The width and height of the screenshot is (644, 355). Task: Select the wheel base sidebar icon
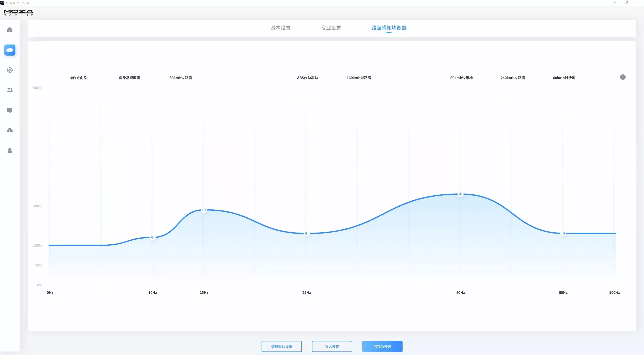coord(10,50)
